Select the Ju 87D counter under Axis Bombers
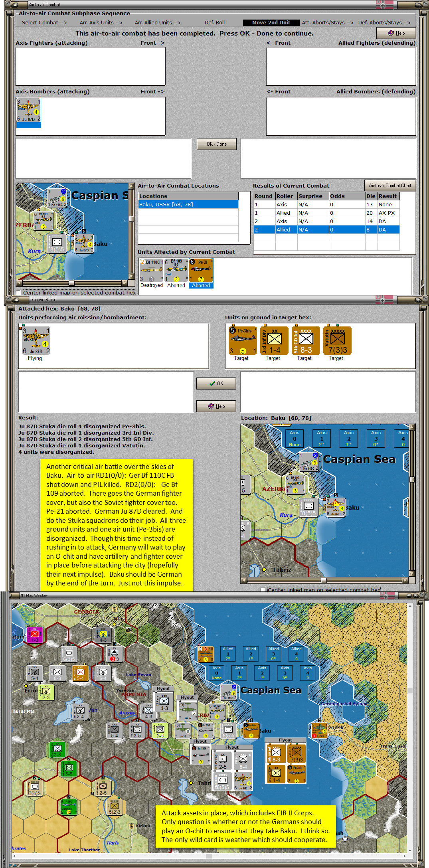 pyautogui.click(x=28, y=111)
